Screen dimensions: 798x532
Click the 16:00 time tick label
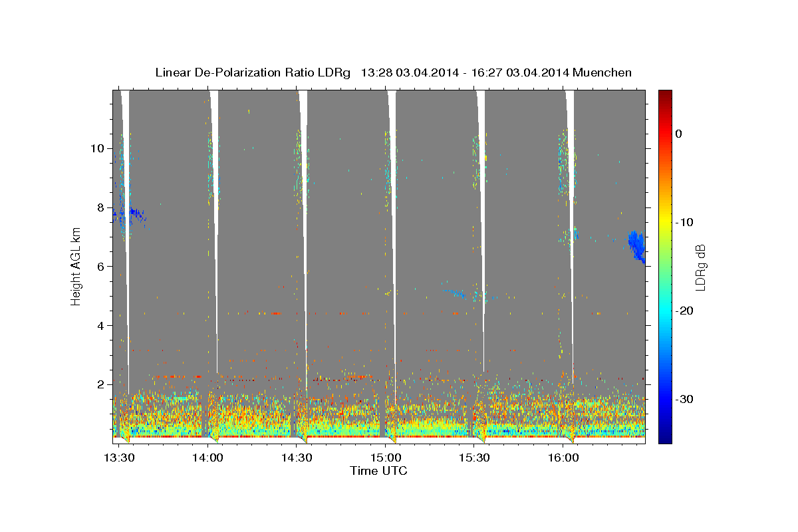tap(564, 458)
